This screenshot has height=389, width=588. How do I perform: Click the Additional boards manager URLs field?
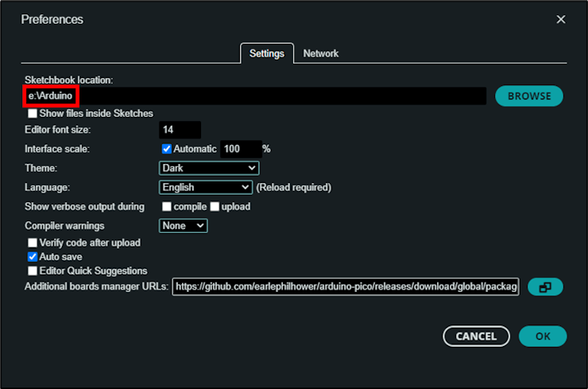346,287
